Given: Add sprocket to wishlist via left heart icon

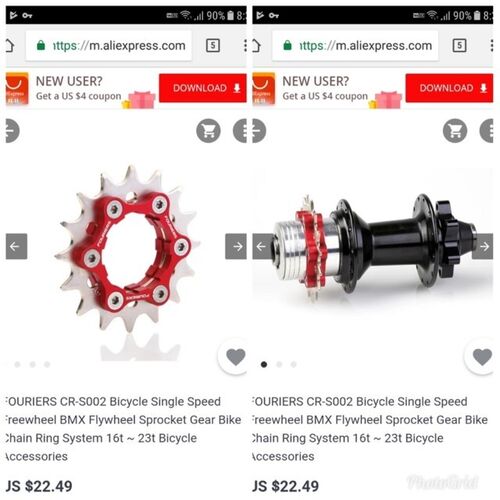Looking at the screenshot, I should tap(235, 357).
